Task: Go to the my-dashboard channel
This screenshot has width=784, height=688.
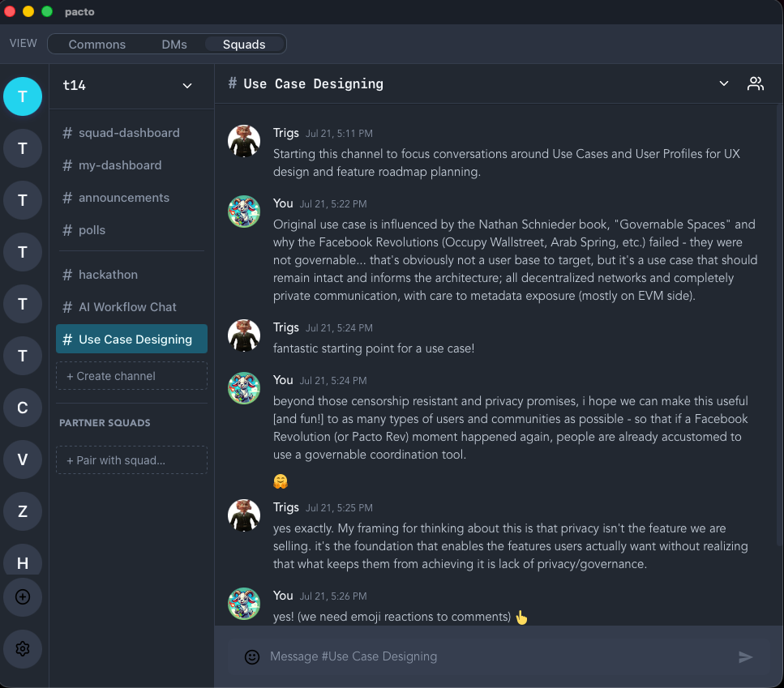Action: (x=131, y=165)
